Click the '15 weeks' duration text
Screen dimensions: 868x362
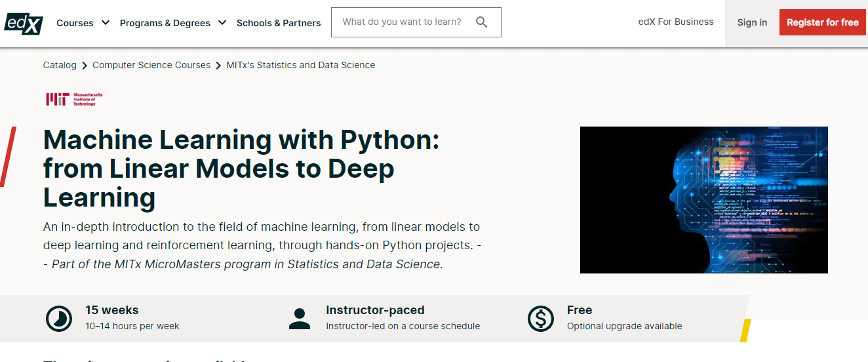pos(112,310)
